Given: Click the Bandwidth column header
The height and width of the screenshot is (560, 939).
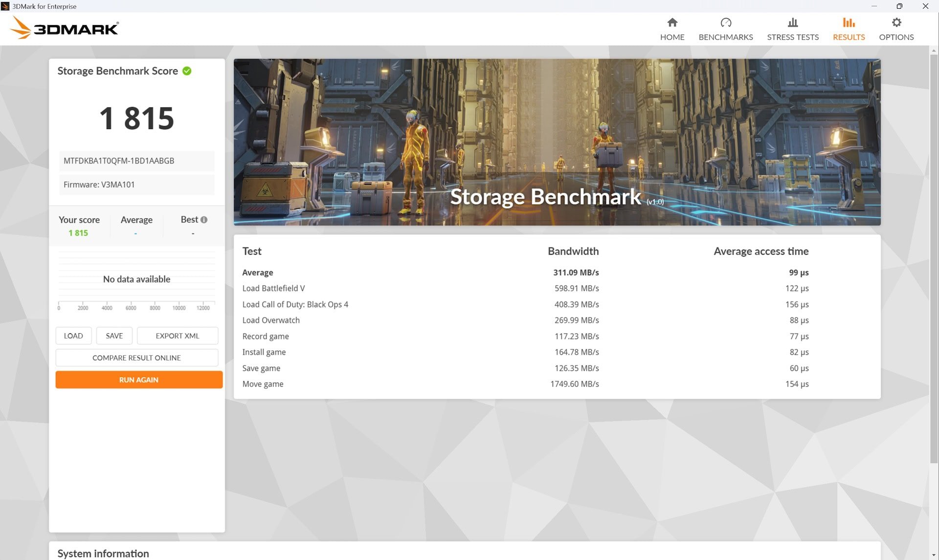Looking at the screenshot, I should (573, 251).
